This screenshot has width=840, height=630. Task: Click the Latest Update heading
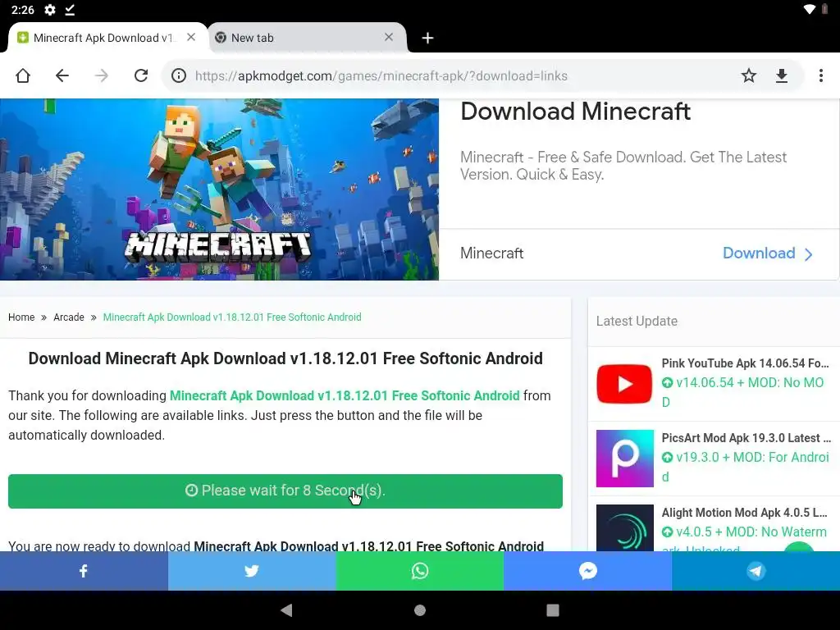point(637,322)
